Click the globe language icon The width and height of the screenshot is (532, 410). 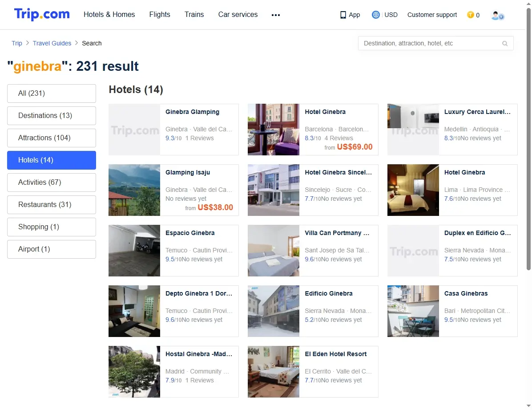coord(375,15)
